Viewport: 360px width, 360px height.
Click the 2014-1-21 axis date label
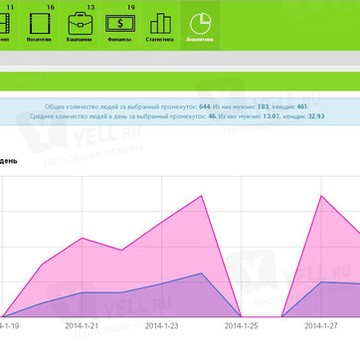click(x=82, y=326)
